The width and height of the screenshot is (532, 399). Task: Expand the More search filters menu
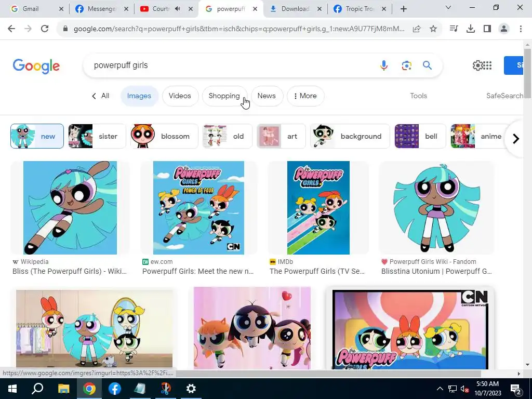pyautogui.click(x=305, y=96)
